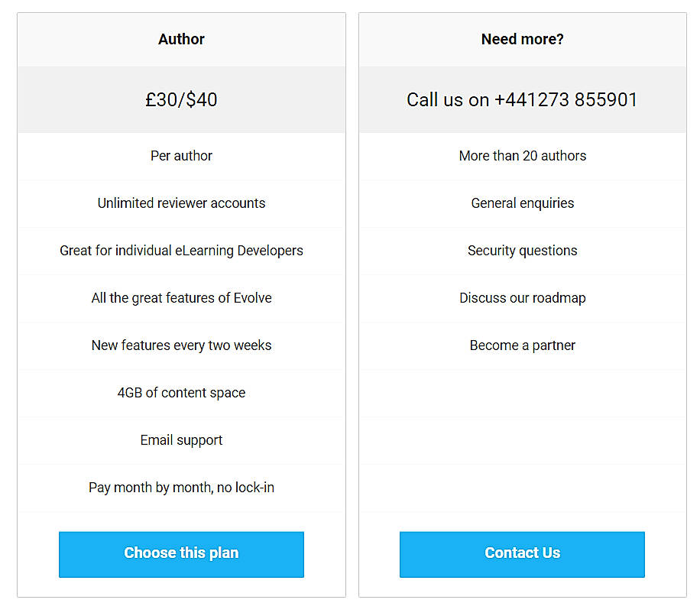Select the Per author row
The image size is (700, 616).
point(181,156)
